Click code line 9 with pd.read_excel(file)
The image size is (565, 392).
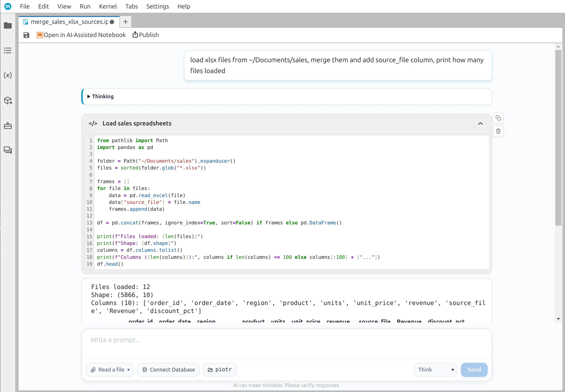point(147,195)
